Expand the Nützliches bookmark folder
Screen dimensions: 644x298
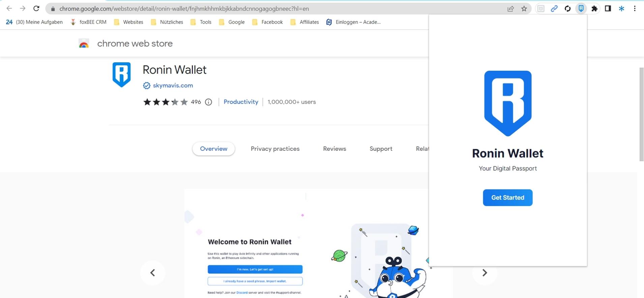[x=167, y=22]
